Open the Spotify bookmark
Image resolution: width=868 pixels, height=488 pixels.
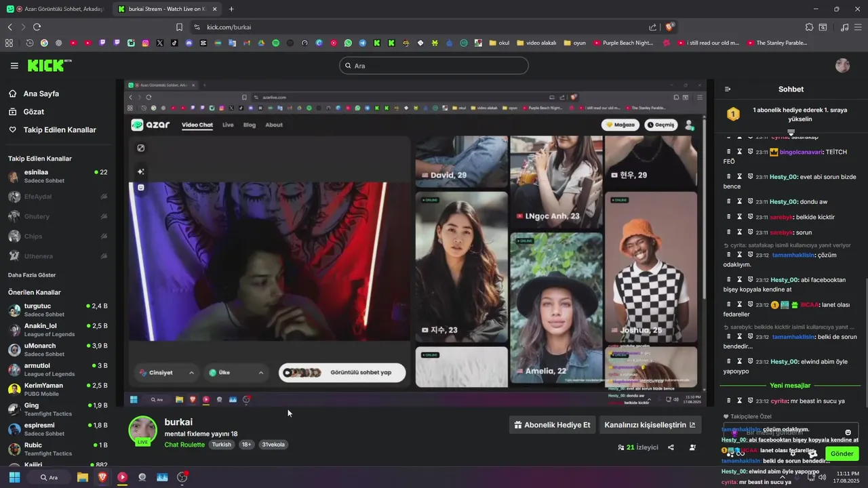[276, 43]
